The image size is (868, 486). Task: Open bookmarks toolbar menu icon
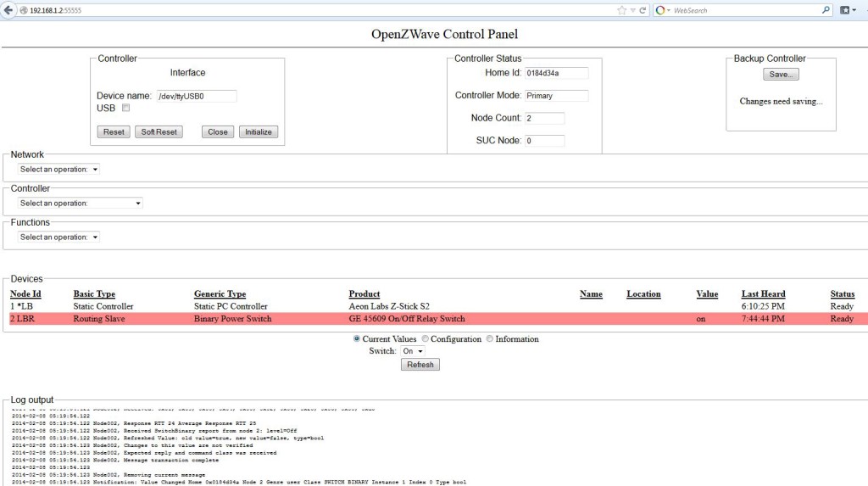point(848,10)
